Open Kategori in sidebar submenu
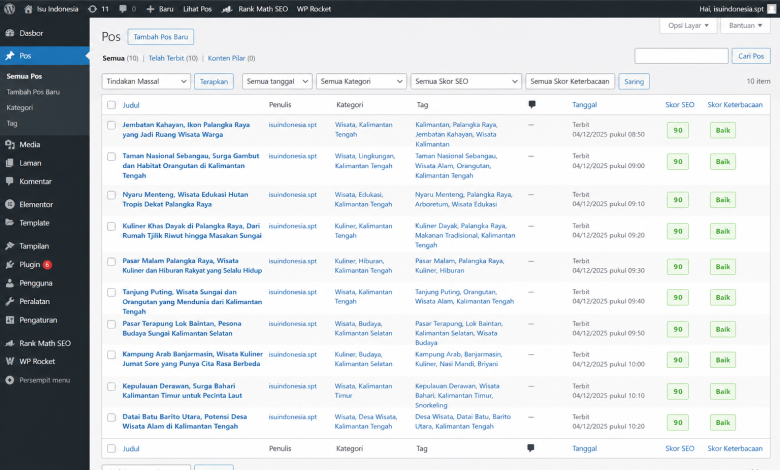This screenshot has height=470, width=780. point(19,107)
